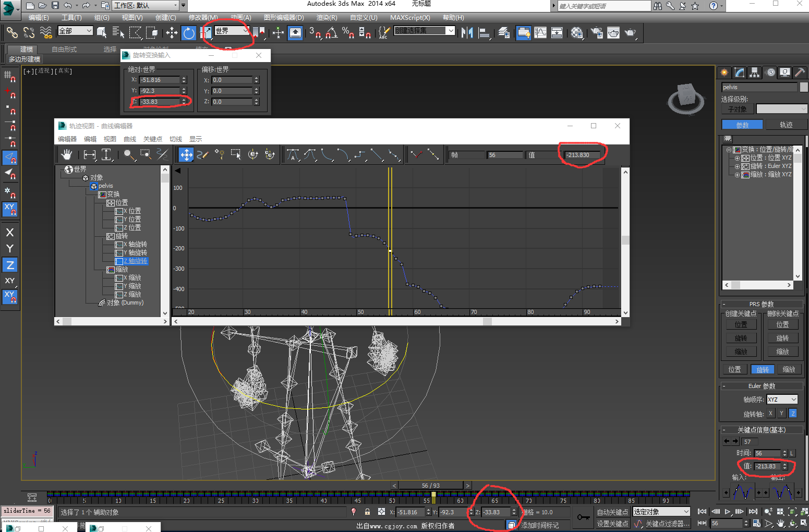The width and height of the screenshot is (809, 532).
Task: Open the named selection sets dropdown
Action: (x=424, y=31)
